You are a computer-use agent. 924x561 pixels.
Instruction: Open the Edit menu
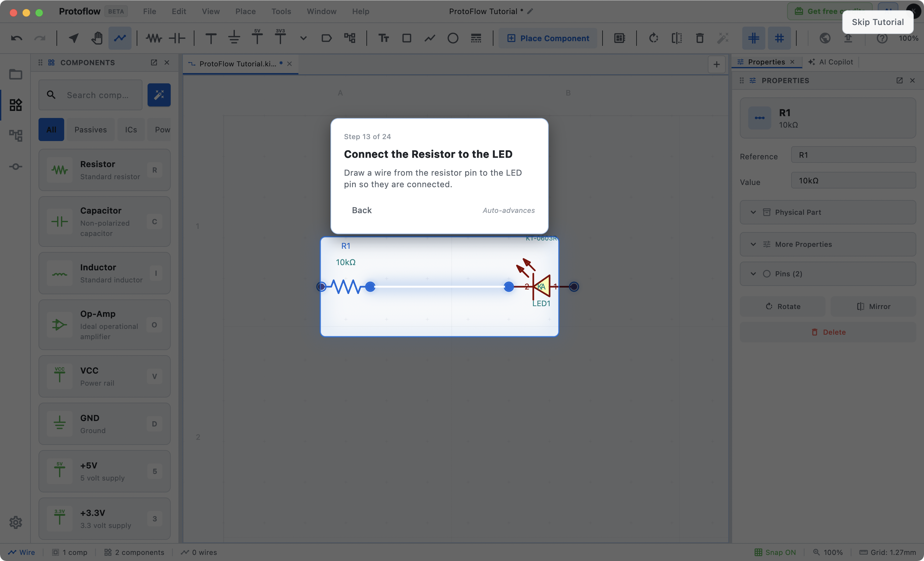tap(179, 12)
